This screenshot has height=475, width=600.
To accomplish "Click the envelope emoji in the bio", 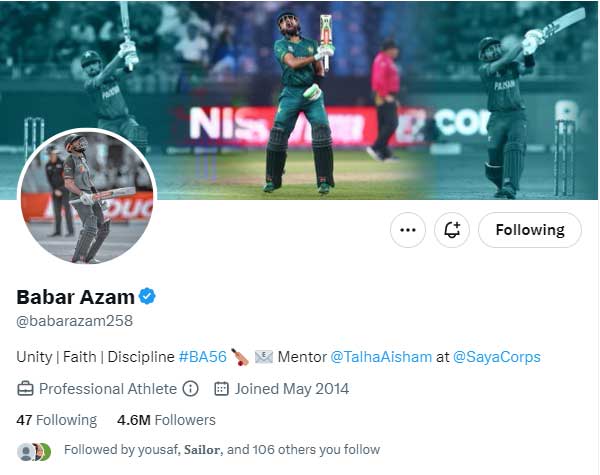I will tap(263, 356).
